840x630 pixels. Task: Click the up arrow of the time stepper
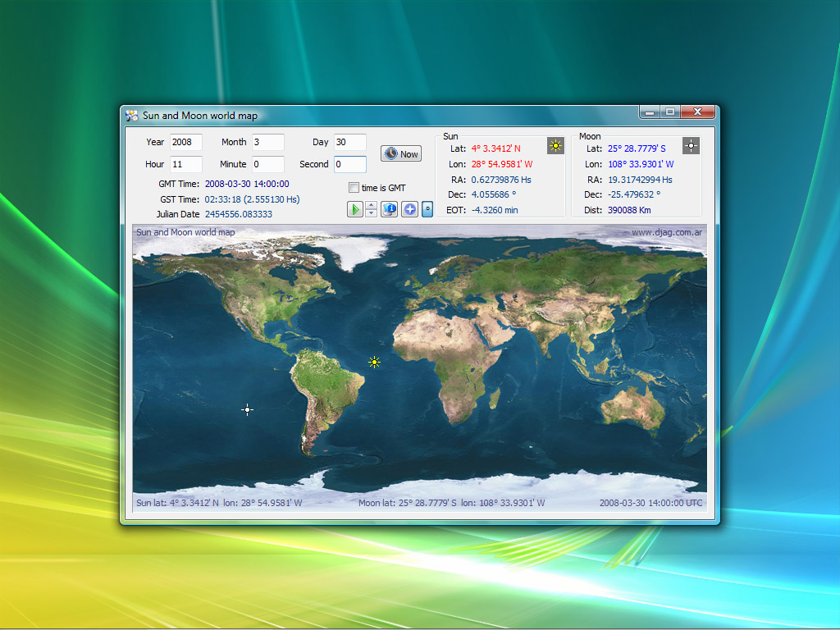click(x=371, y=206)
